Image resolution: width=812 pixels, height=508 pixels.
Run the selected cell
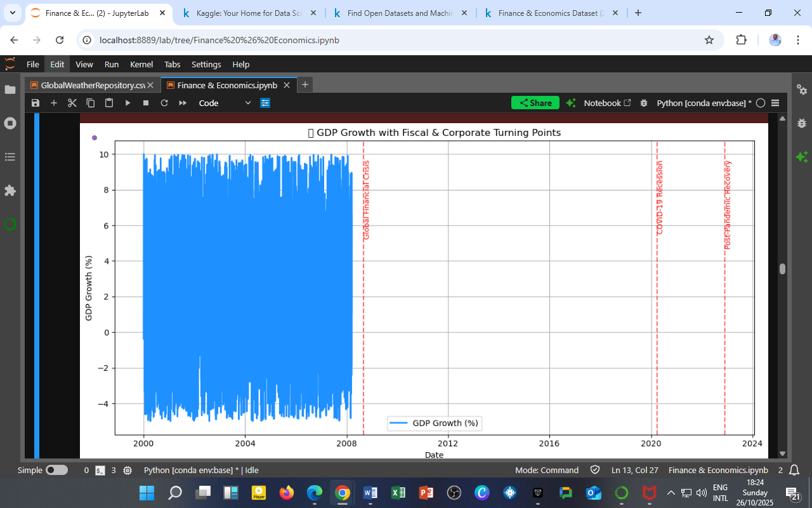pos(128,103)
